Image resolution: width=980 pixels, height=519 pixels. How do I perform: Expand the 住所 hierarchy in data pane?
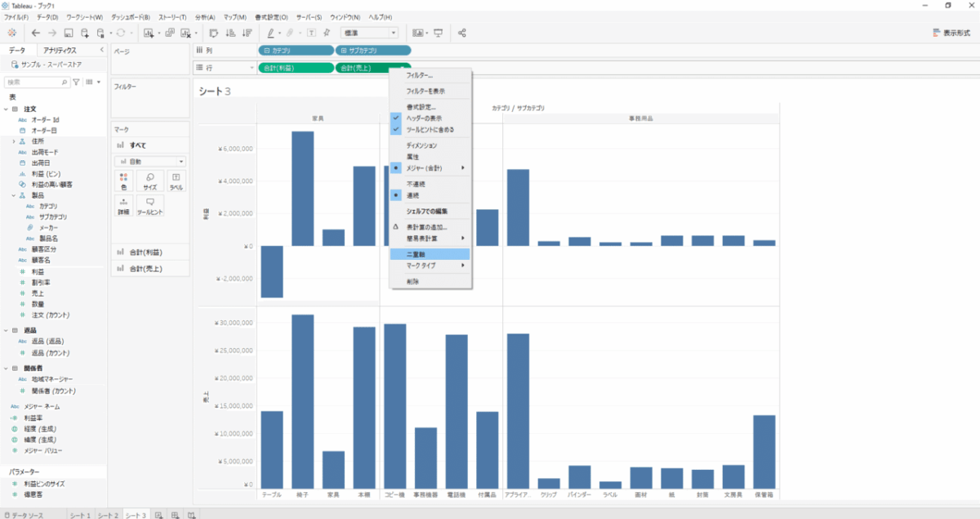tap(14, 141)
